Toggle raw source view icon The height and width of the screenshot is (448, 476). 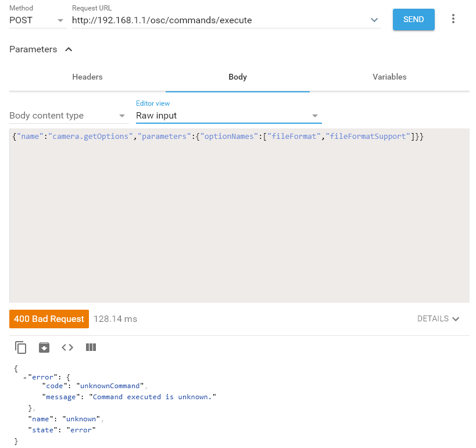click(x=67, y=347)
